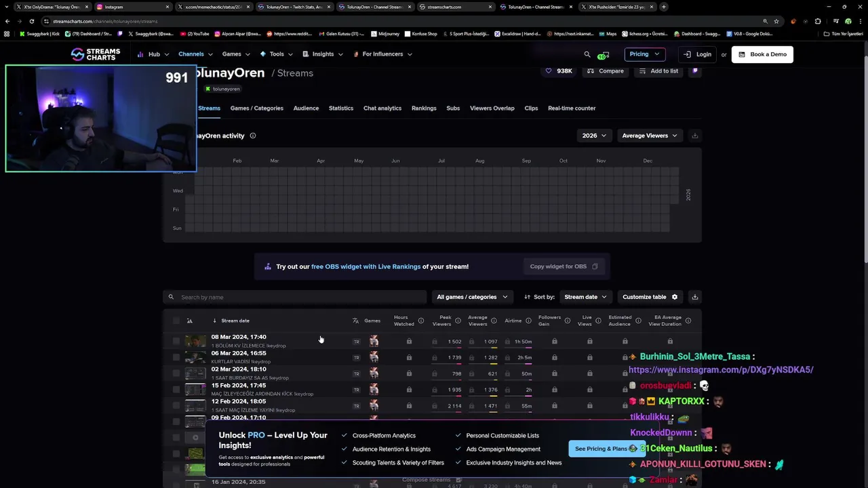The width and height of the screenshot is (868, 488).
Task: Switch to the Chat analytics tab
Action: coord(382,108)
